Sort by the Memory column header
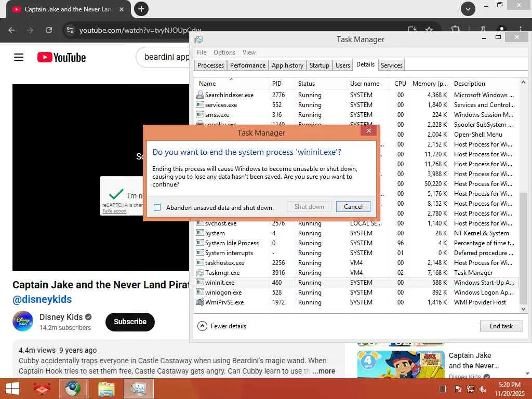The width and height of the screenshot is (532, 399). point(430,84)
